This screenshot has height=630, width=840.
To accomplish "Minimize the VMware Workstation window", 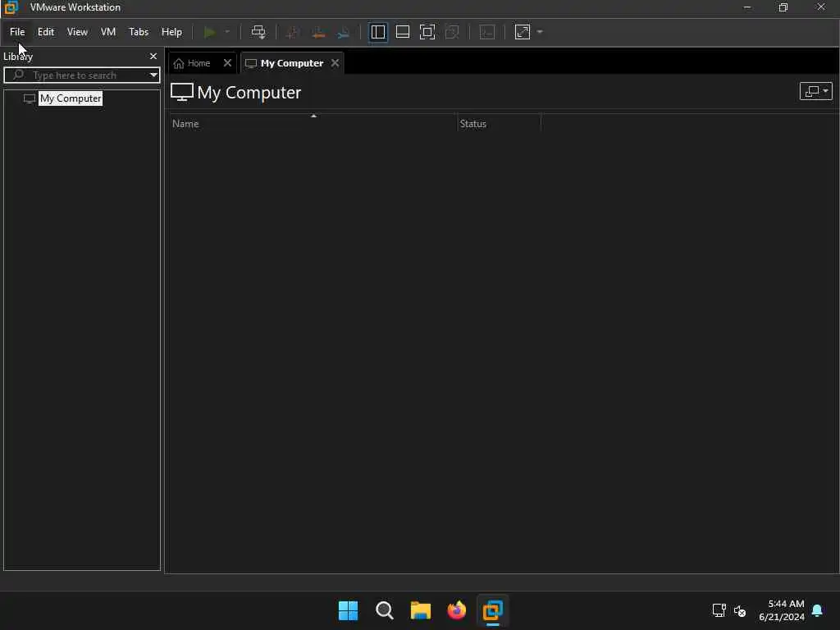I will click(746, 7).
